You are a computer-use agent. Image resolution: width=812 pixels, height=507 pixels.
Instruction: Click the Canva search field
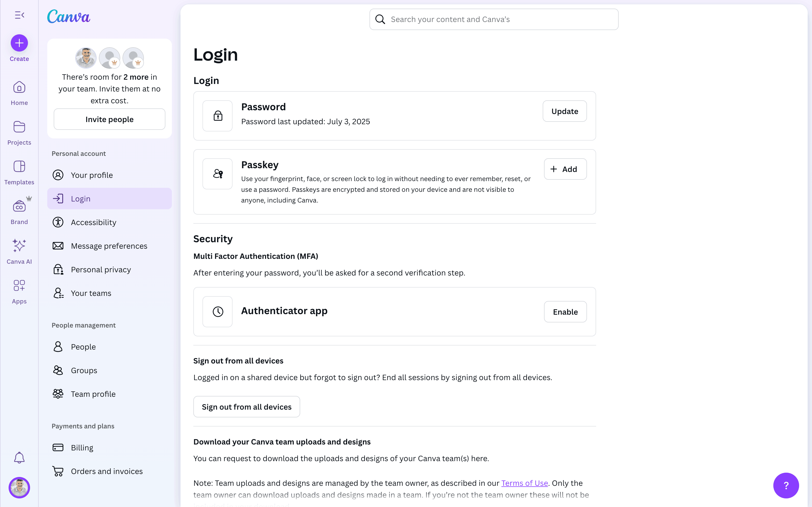coord(494,19)
